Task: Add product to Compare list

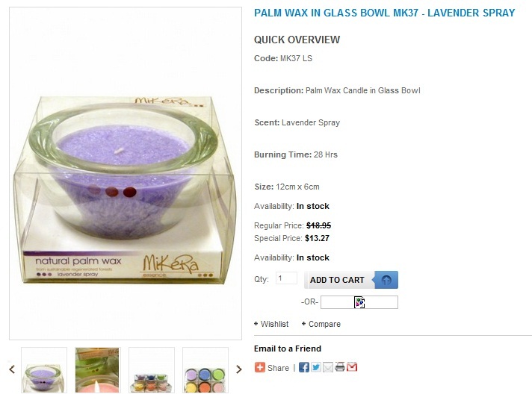Action: (x=321, y=324)
